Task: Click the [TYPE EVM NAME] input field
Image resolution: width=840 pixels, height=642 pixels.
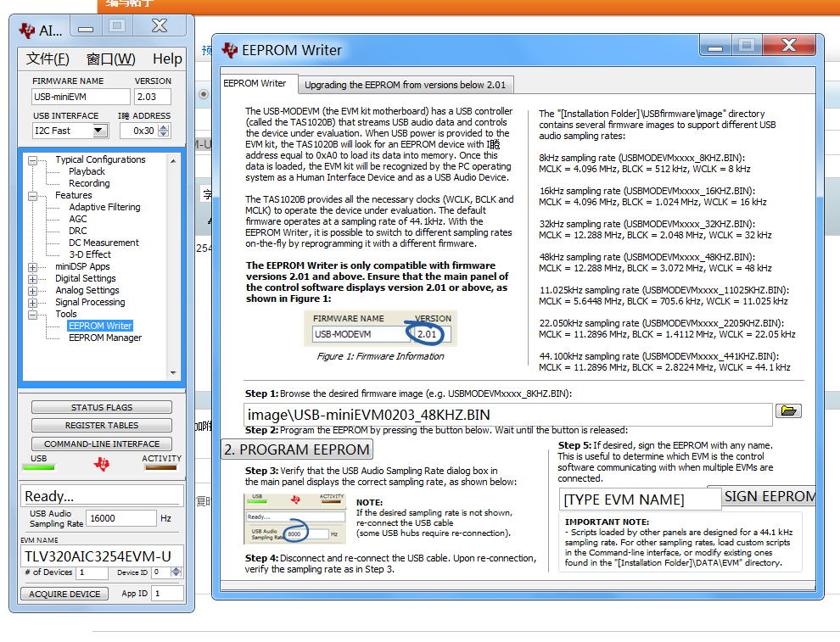Action: tap(640, 500)
